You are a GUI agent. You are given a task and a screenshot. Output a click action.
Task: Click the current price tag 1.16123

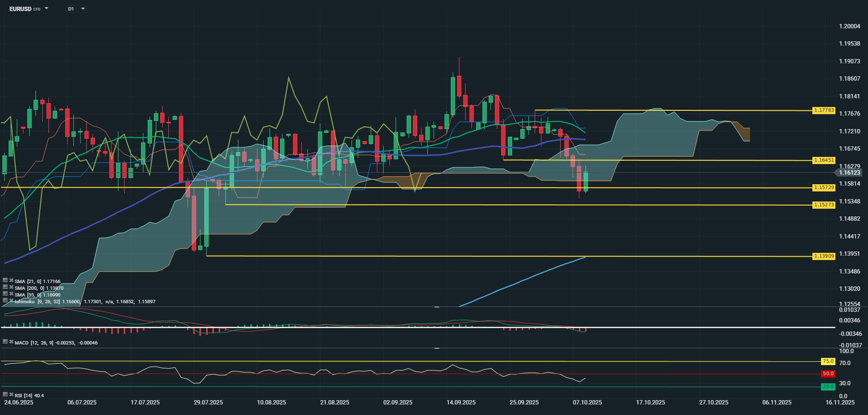pos(849,172)
